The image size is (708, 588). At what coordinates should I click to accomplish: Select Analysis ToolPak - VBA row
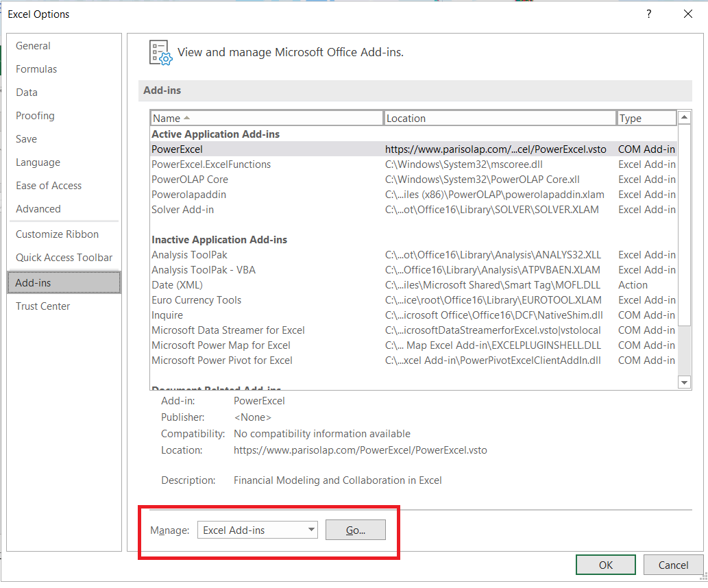pyautogui.click(x=413, y=270)
